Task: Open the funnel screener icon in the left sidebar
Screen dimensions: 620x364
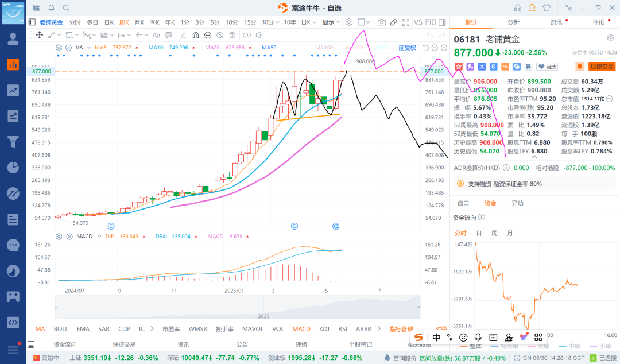Action: click(x=13, y=142)
